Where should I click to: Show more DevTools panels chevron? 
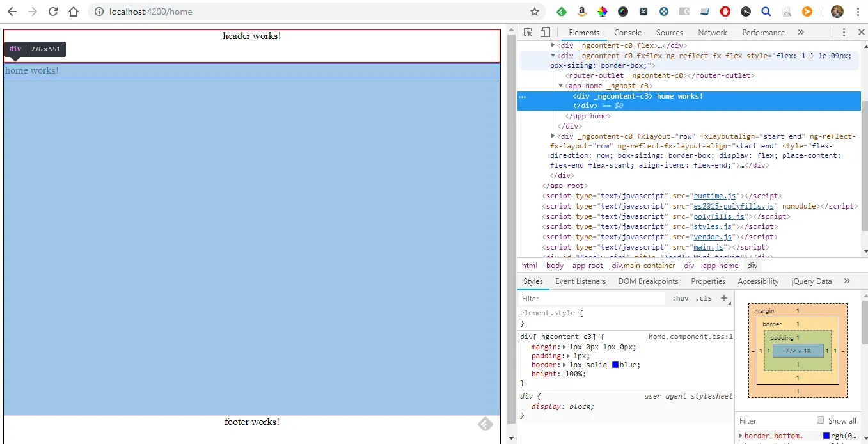(x=801, y=32)
